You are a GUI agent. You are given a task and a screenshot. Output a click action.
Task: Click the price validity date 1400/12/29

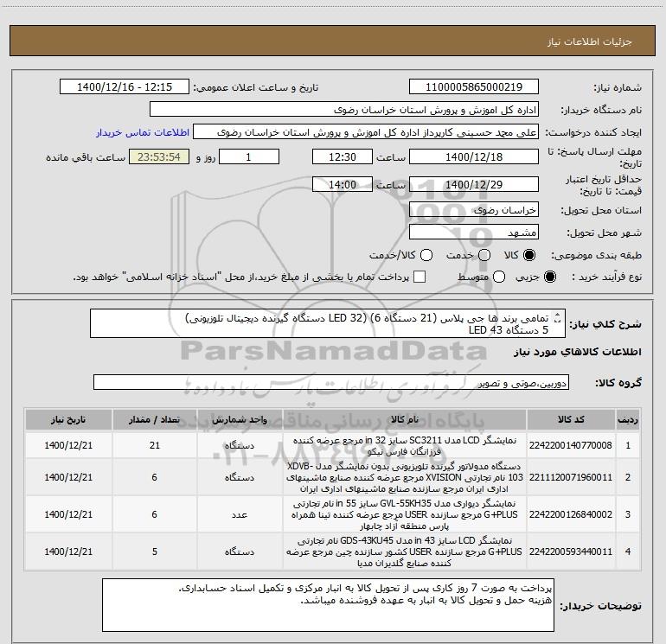474,184
